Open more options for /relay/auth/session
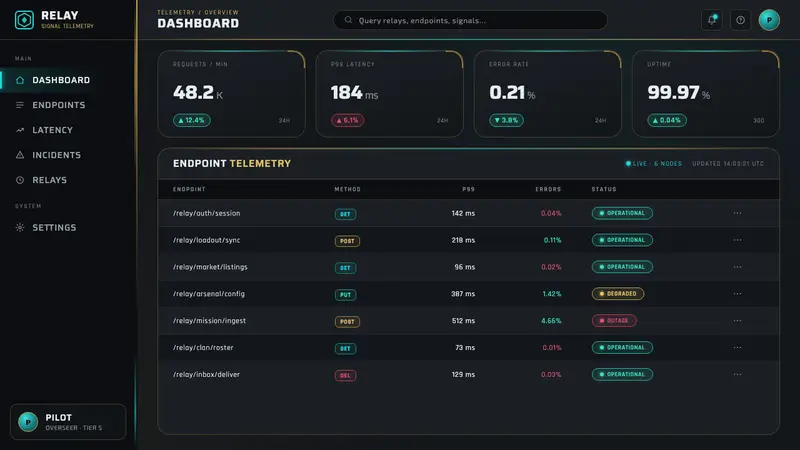 (x=737, y=213)
